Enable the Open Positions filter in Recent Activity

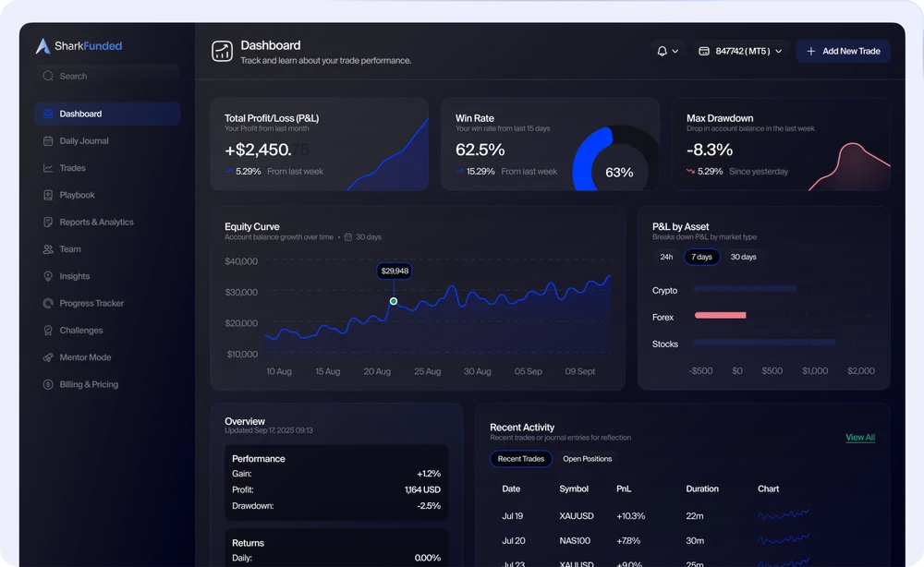[x=587, y=458]
